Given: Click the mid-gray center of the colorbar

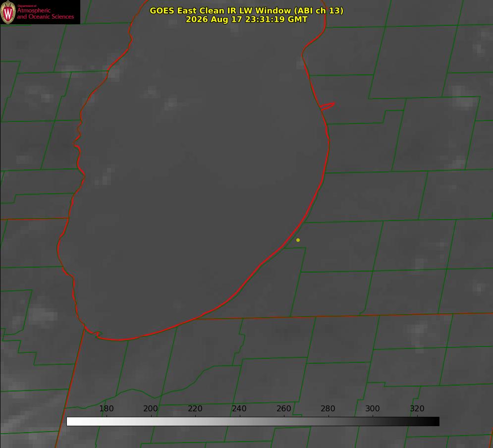Looking at the screenshot, I should (x=253, y=422).
